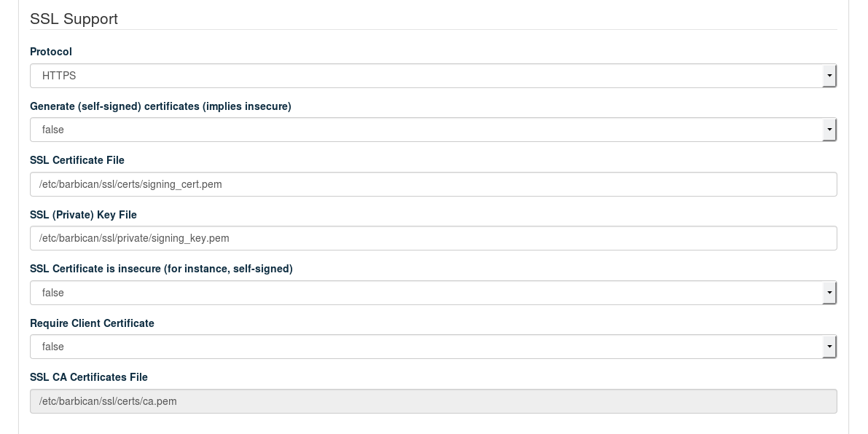The width and height of the screenshot is (868, 434).
Task: Click the SSL Support section heading
Action: pos(74,19)
